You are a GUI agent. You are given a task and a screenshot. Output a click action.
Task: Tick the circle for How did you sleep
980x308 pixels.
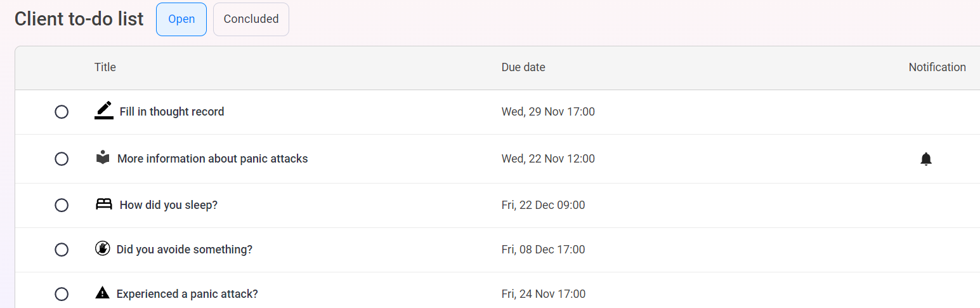[x=62, y=205]
